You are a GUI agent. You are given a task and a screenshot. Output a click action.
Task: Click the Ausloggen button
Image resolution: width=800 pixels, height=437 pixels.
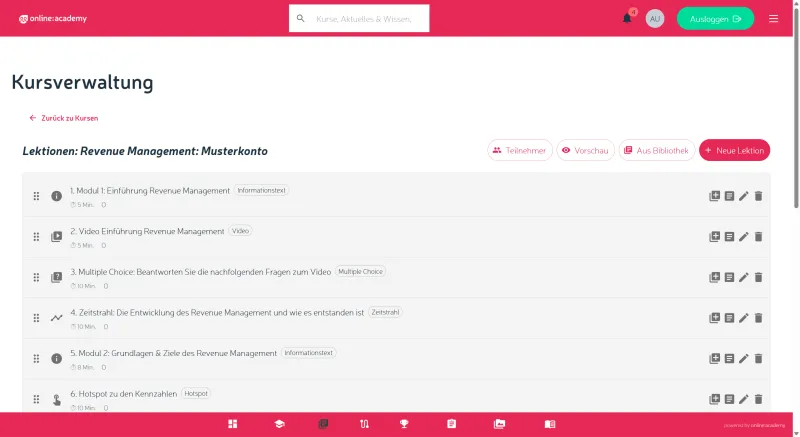tap(715, 19)
